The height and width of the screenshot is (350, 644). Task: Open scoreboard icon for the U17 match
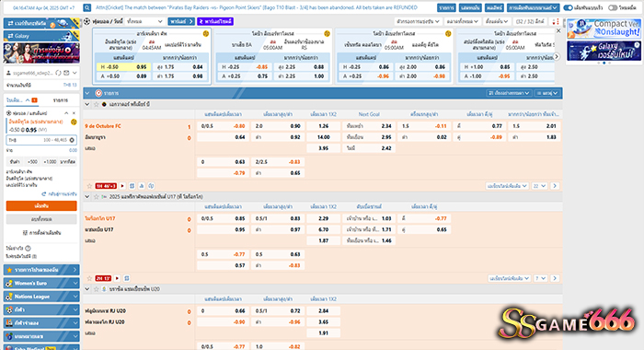[x=127, y=278]
